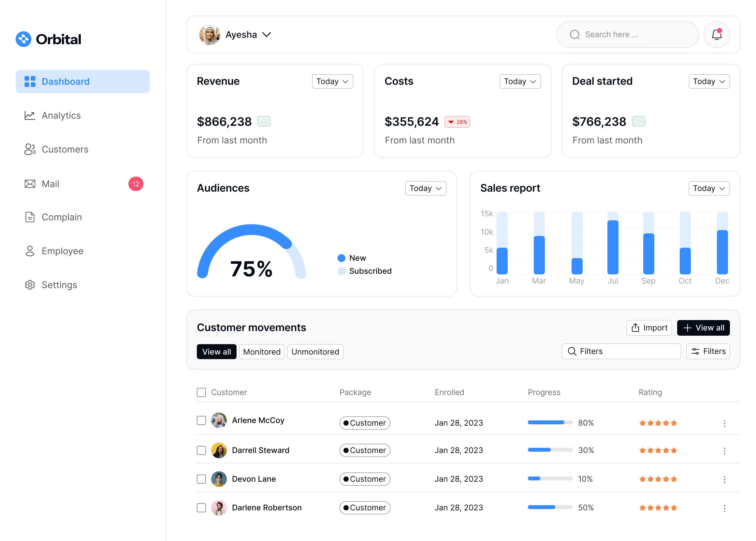Viewport: 756px width, 541px height.
Task: Click Ayesha's profile avatar
Action: [x=210, y=35]
